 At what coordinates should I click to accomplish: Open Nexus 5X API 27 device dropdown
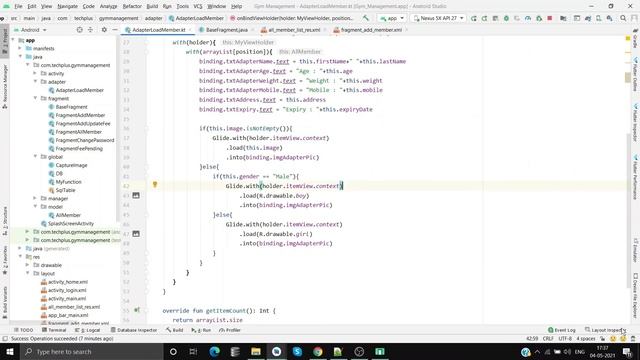(x=439, y=18)
